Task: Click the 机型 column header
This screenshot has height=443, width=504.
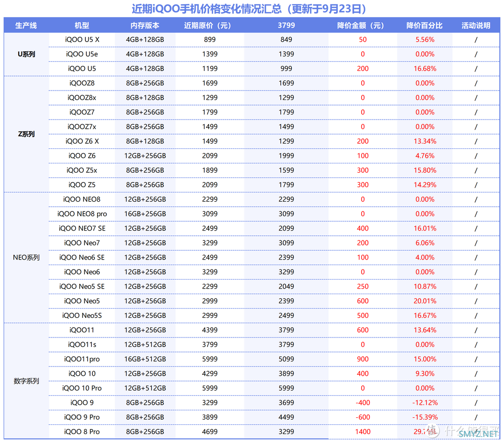Action: 82,25
